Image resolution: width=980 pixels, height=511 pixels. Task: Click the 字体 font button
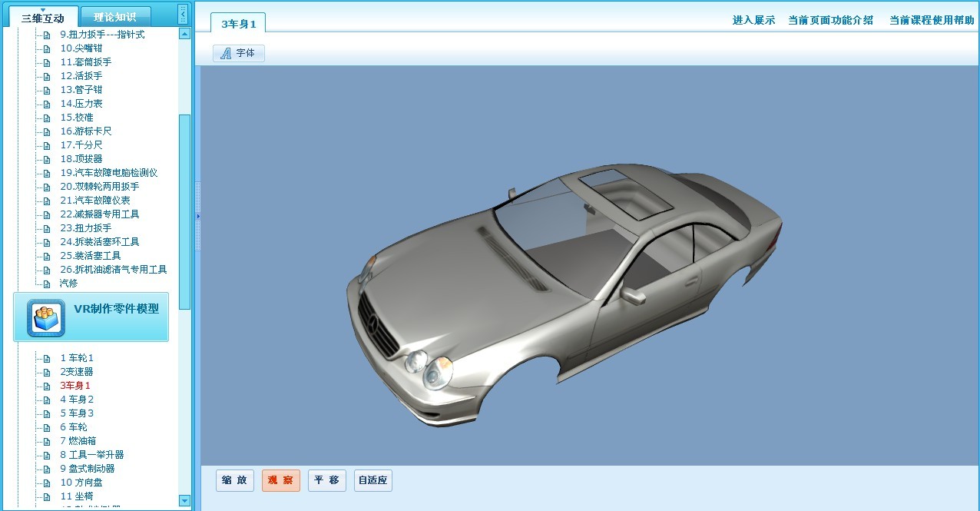239,53
